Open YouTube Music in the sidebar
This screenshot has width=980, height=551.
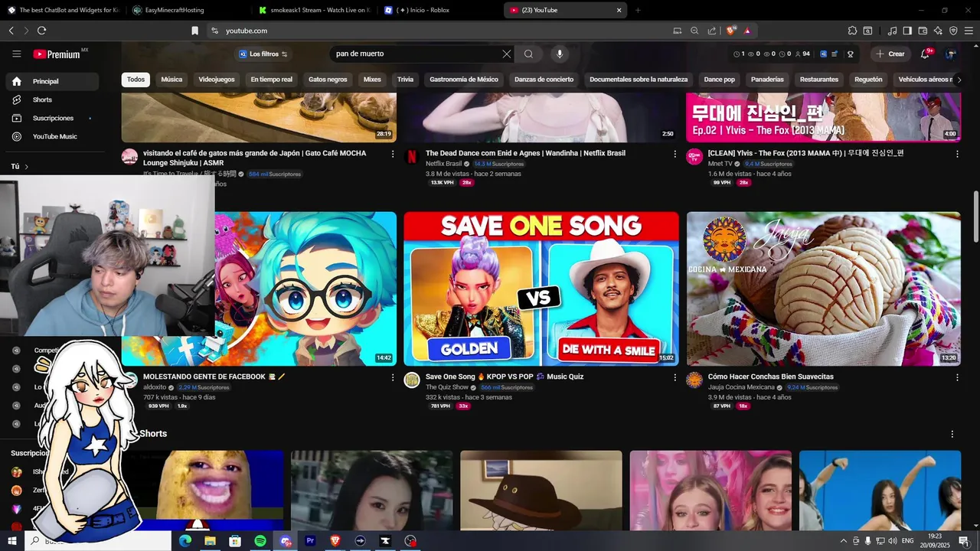[52, 136]
